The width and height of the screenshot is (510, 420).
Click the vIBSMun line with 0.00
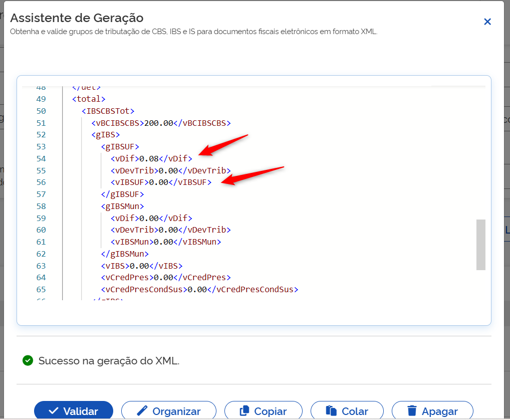click(166, 242)
